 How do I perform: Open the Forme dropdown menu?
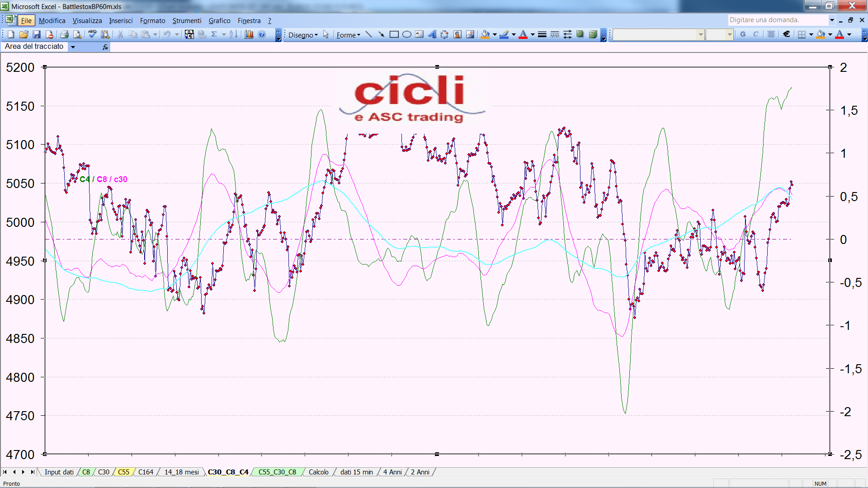348,35
